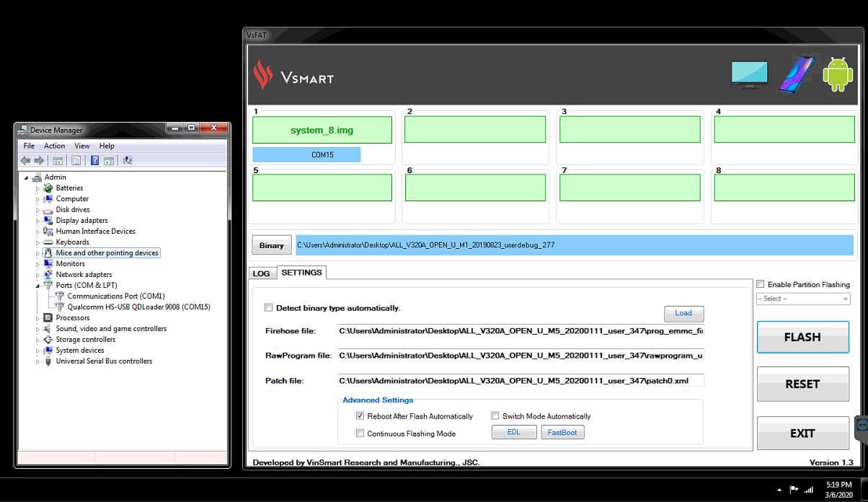Viewport: 868px width, 502px height.
Task: Switch to the LOG tab
Action: [x=261, y=273]
